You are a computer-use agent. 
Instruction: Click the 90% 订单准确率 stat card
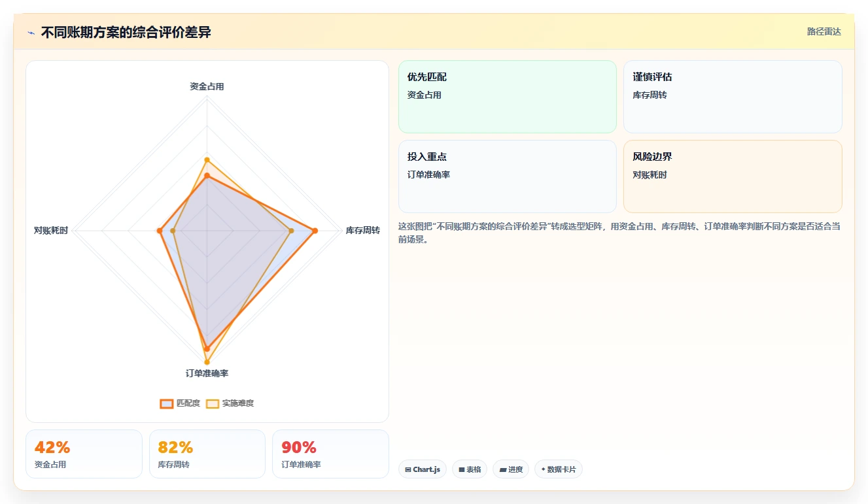tap(330, 454)
